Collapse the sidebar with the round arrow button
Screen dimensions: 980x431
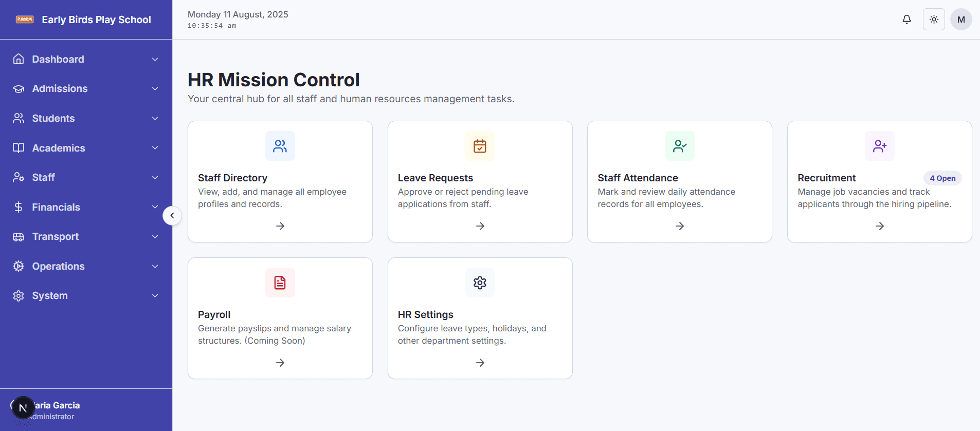click(172, 216)
